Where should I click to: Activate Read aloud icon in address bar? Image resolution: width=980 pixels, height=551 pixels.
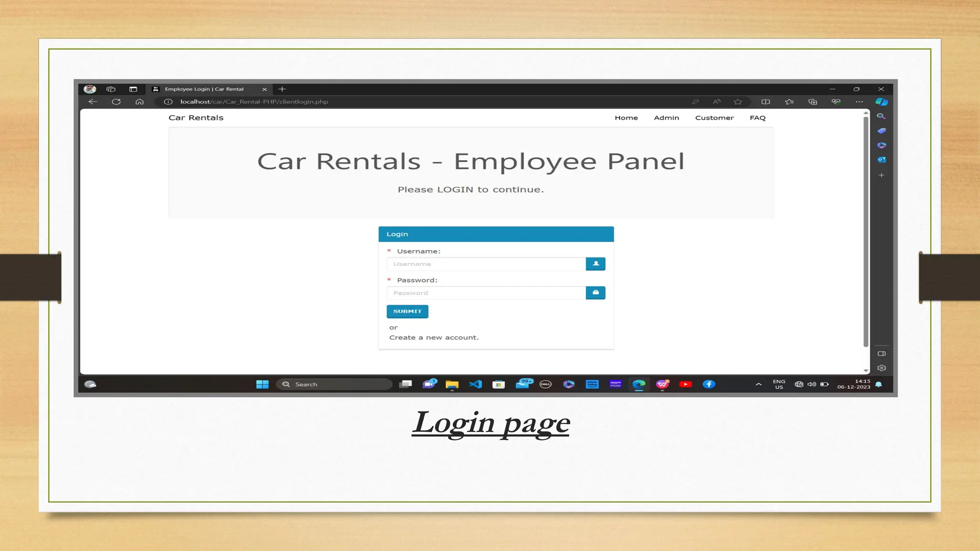[x=716, y=102]
